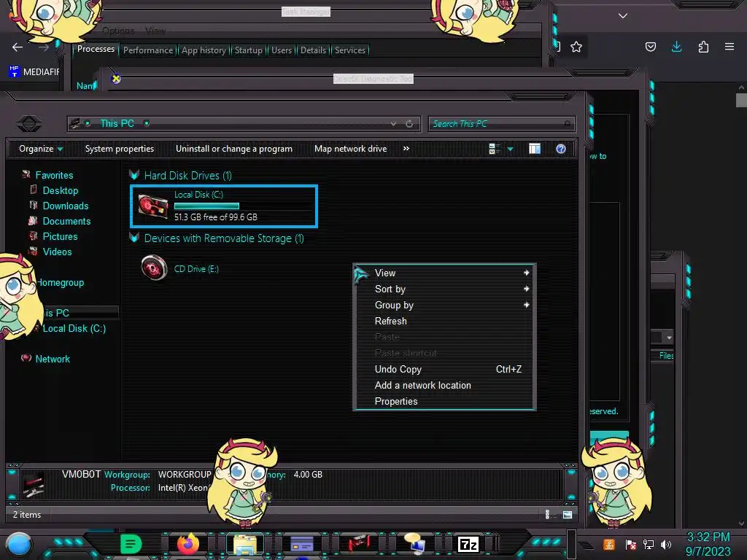Open Explorer help question mark icon
The image size is (747, 560).
(561, 149)
